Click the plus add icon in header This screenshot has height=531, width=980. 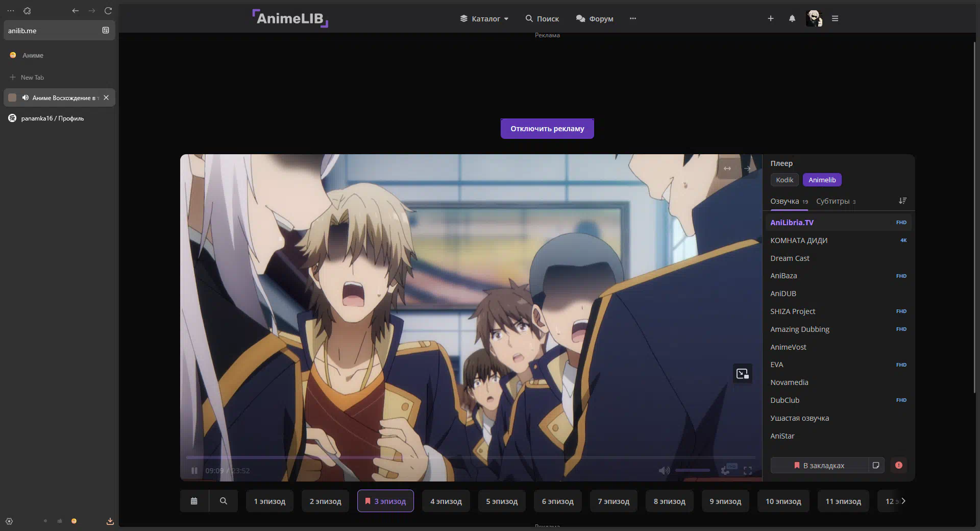[x=771, y=18]
